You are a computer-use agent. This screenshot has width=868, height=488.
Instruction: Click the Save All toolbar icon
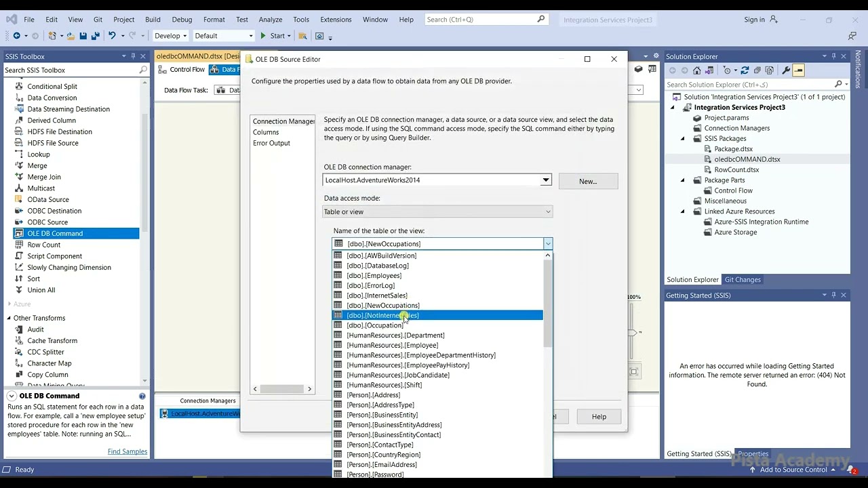[x=95, y=36]
